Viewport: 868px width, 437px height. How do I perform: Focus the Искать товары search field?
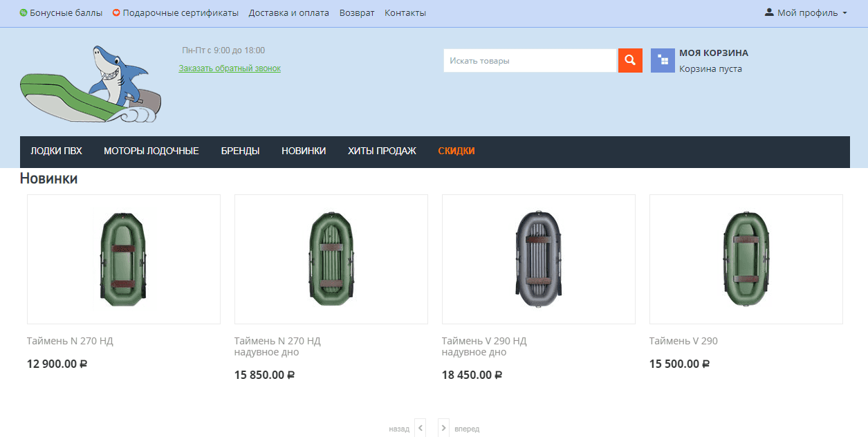tap(529, 61)
